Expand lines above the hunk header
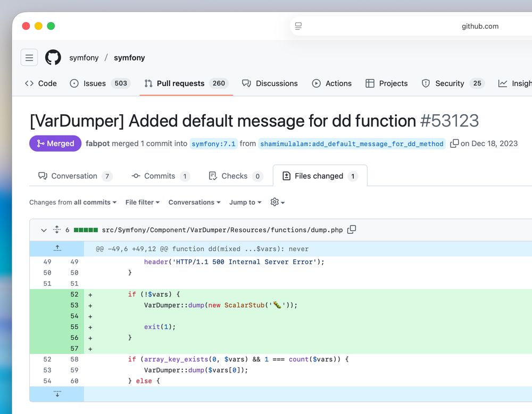The image size is (532, 414). [x=57, y=249]
